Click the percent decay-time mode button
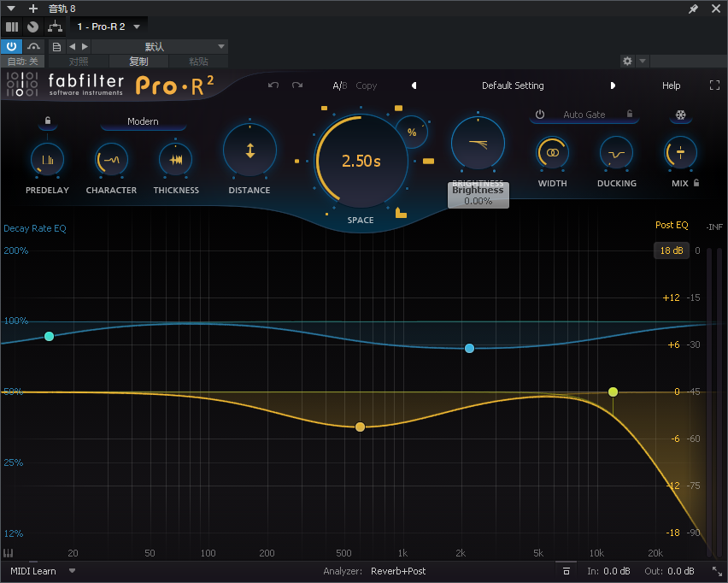 [411, 132]
